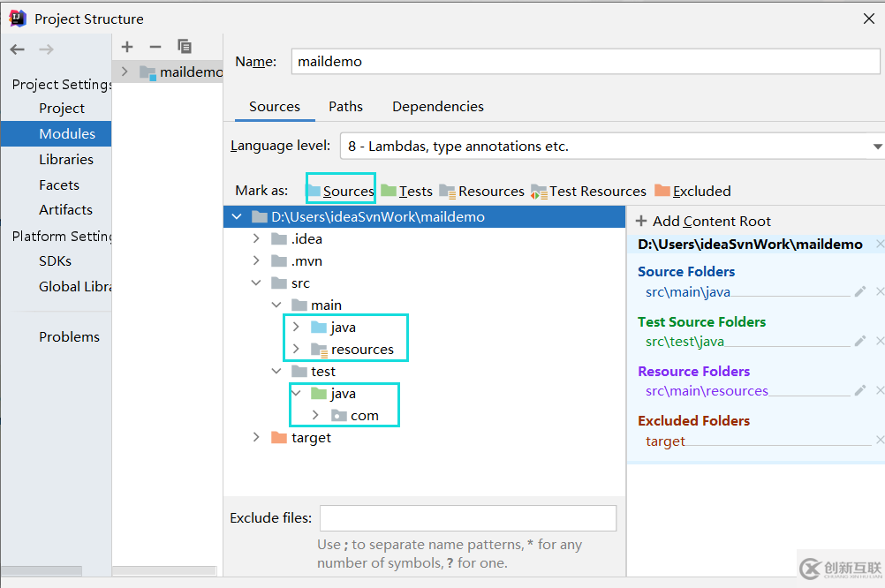Mark folder as Excluded

point(693,191)
